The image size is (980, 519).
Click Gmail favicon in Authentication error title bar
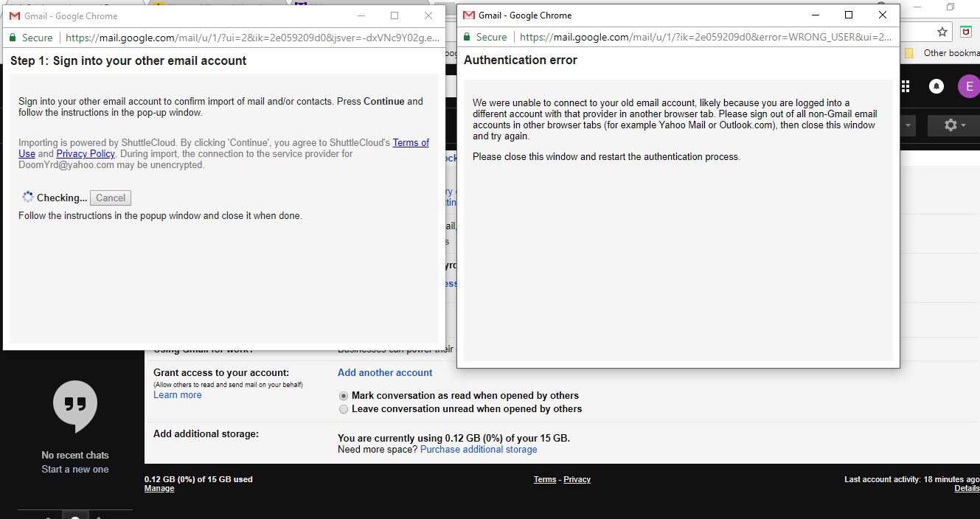tap(468, 15)
